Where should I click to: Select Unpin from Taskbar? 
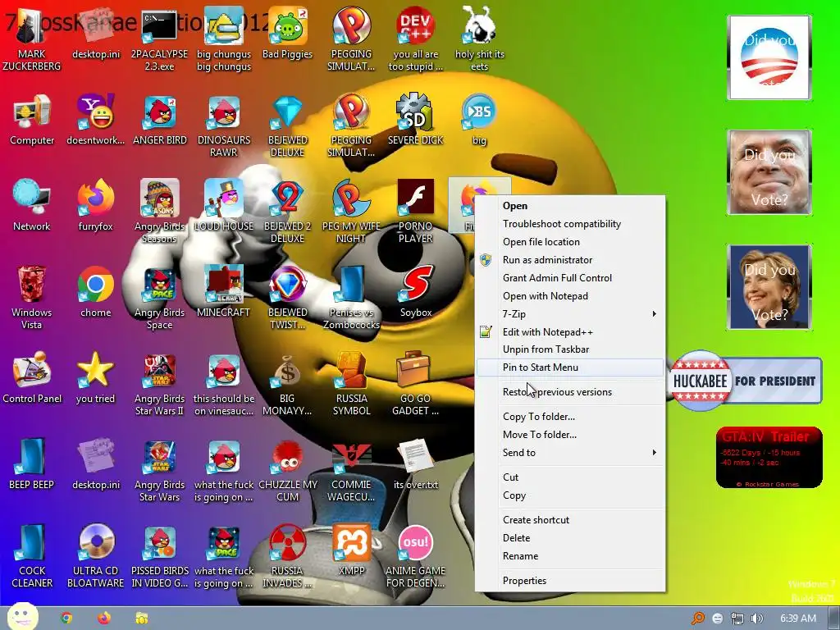[570, 349]
